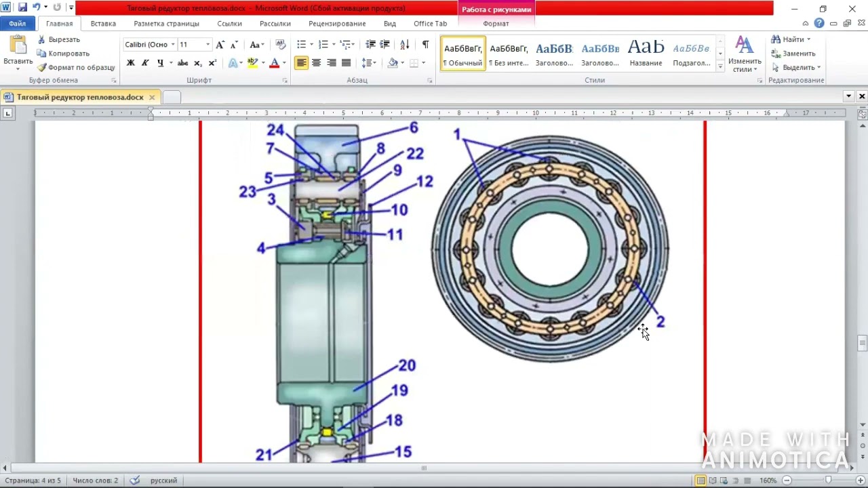This screenshot has height=488, width=868.
Task: Click Copy (Копировать) button
Action: click(64, 54)
